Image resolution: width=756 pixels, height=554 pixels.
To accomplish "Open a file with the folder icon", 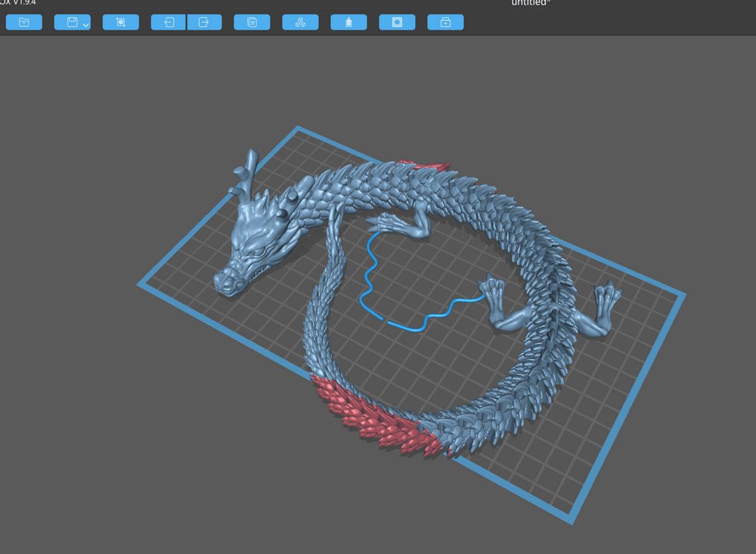I will (x=24, y=23).
